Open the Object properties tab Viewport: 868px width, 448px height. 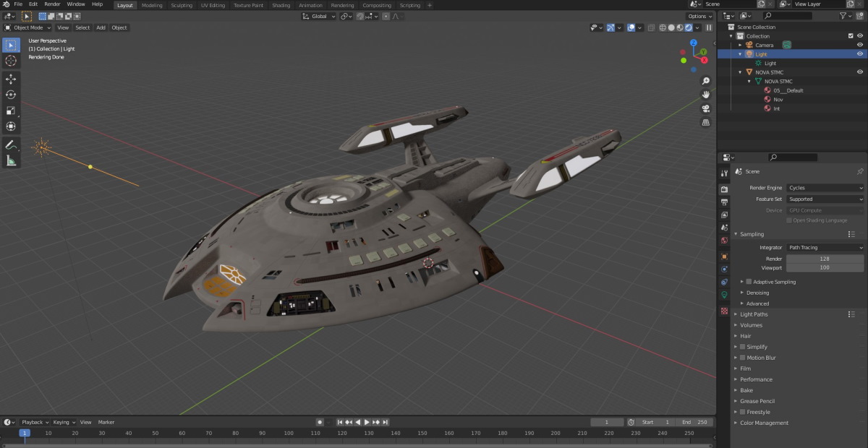tap(724, 256)
